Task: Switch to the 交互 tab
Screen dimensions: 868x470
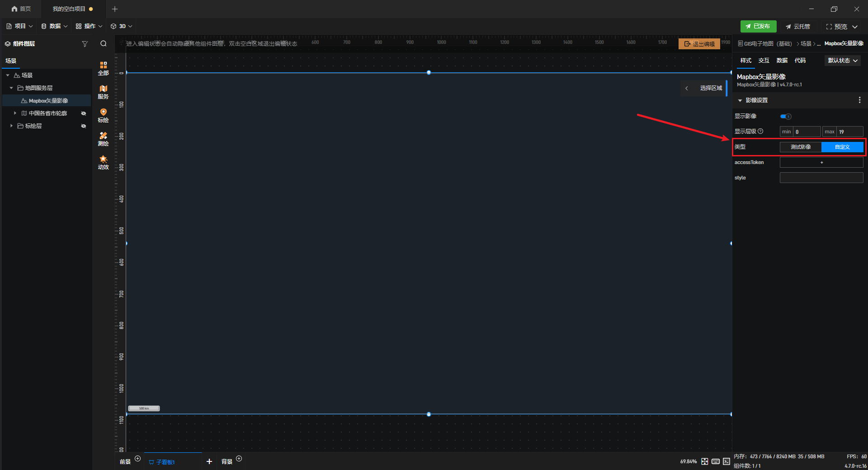Action: coord(764,61)
